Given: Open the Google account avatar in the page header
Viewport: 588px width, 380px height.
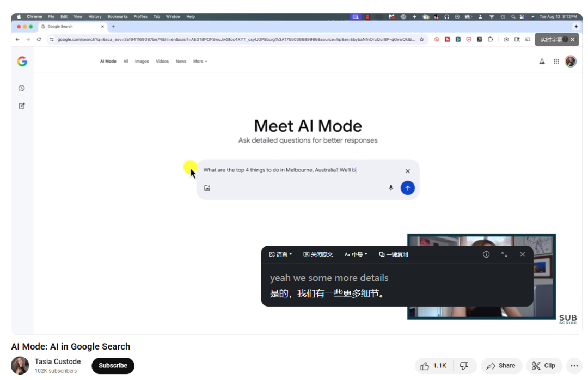Looking at the screenshot, I should [571, 61].
